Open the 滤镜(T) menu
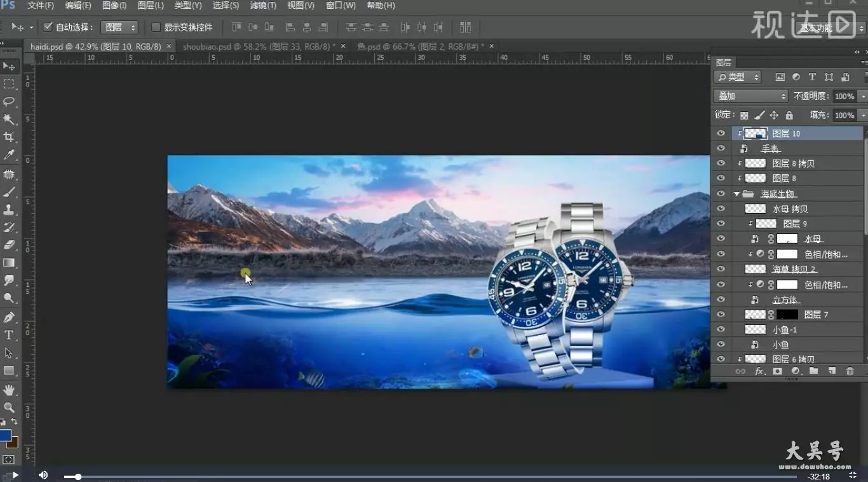This screenshot has height=482, width=868. pyautogui.click(x=263, y=6)
